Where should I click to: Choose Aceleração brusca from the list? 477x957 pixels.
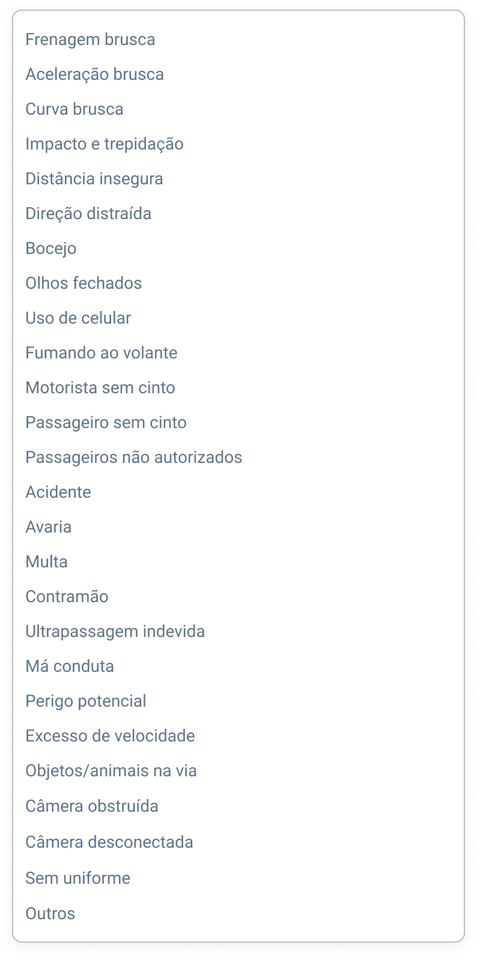click(238, 74)
